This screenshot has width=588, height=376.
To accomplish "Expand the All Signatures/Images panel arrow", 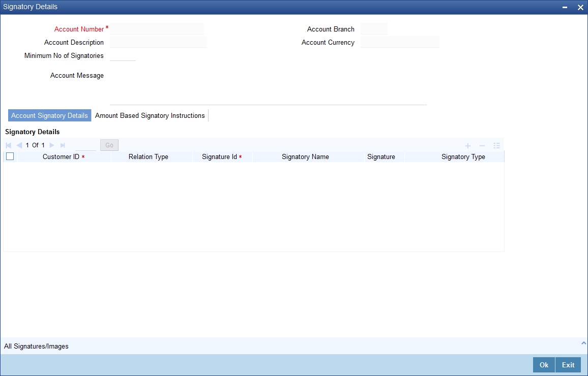I will point(583,343).
